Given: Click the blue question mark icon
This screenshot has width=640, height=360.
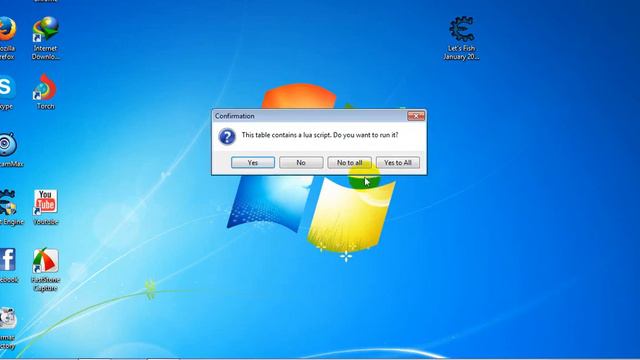Looking at the screenshot, I should click(x=227, y=136).
